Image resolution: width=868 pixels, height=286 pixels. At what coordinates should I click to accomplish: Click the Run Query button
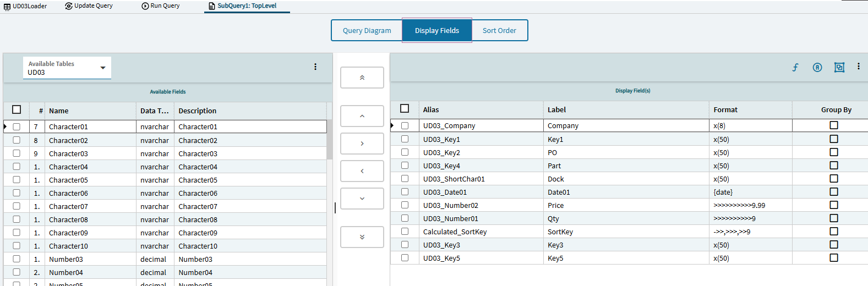160,5
